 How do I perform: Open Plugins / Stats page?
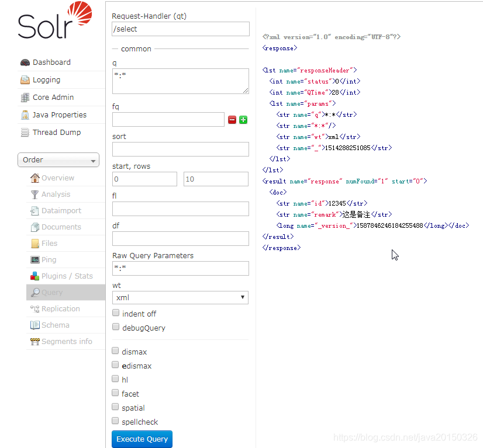point(67,276)
